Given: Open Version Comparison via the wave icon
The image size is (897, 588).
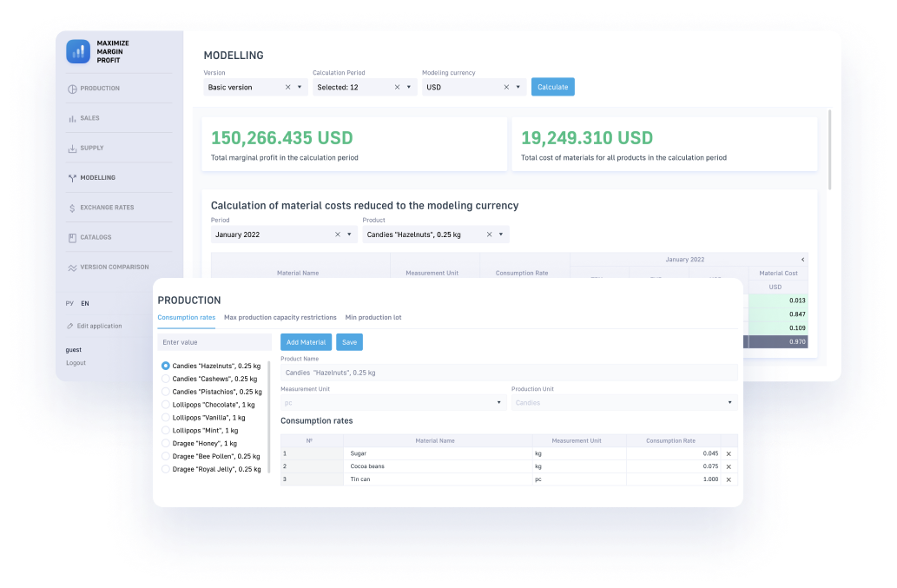Looking at the screenshot, I should tap(72, 268).
